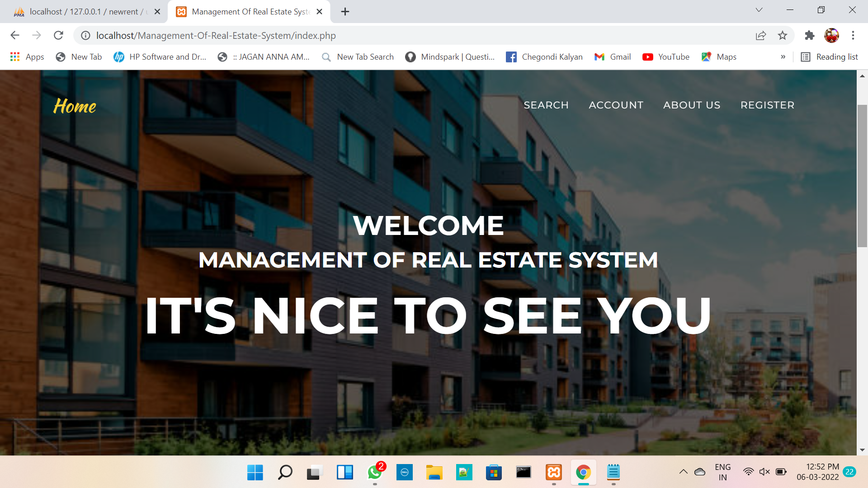Open Gmail from the bookmarks bar
The image size is (868, 488).
612,57
